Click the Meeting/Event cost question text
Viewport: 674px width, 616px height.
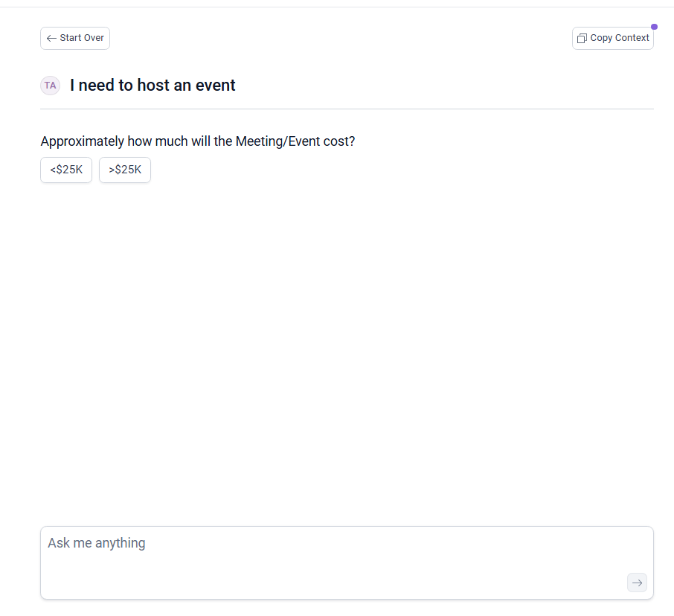click(198, 141)
